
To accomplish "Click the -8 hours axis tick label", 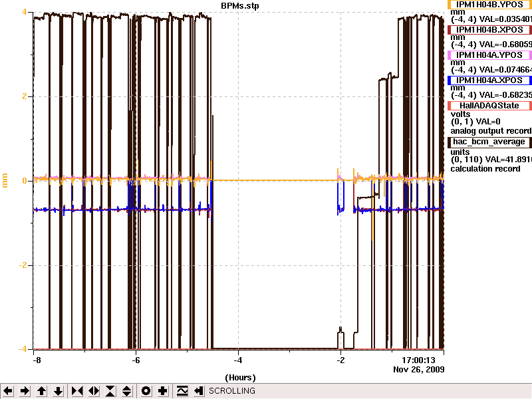I will pyautogui.click(x=37, y=360).
